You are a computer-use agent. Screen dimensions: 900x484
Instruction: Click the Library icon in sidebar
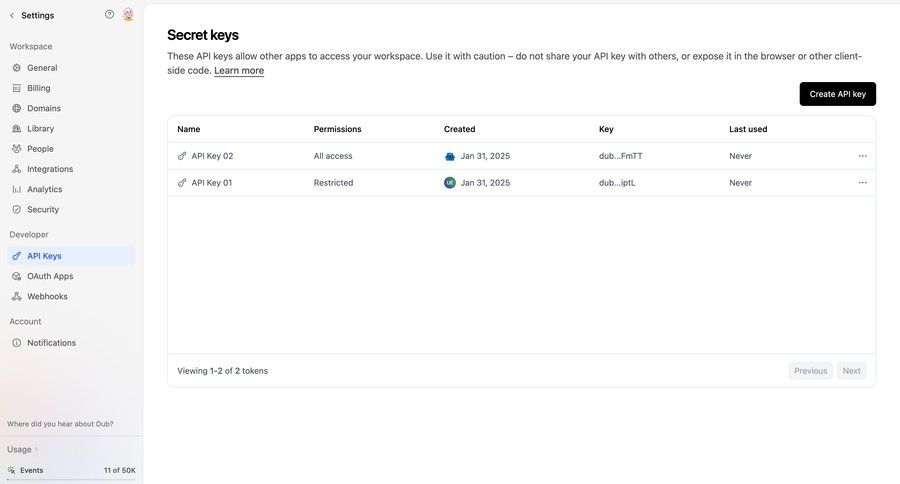coord(16,129)
